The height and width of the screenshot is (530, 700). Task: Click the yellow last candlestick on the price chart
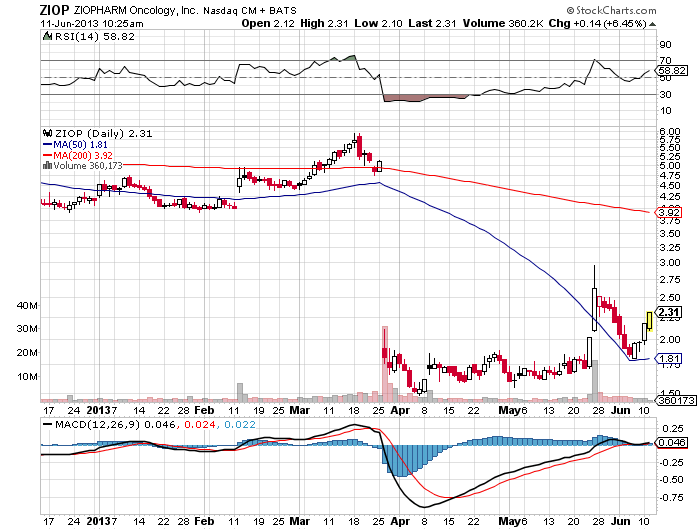(650, 321)
